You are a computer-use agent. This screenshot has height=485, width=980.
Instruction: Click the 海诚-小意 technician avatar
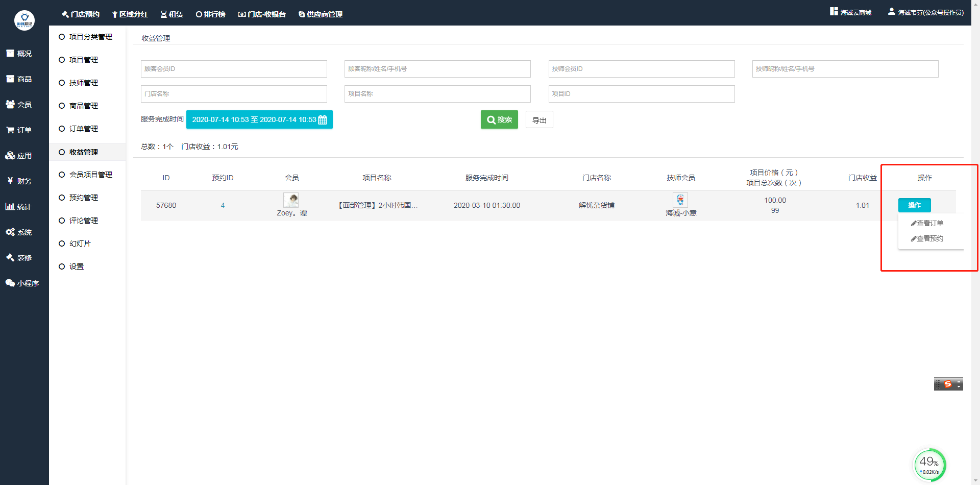[680, 200]
